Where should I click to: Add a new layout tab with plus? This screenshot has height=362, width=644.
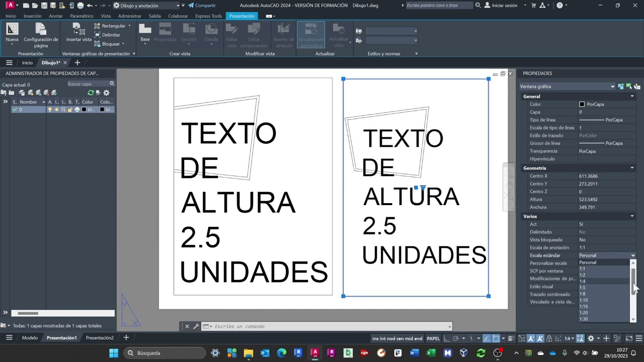pyautogui.click(x=126, y=338)
